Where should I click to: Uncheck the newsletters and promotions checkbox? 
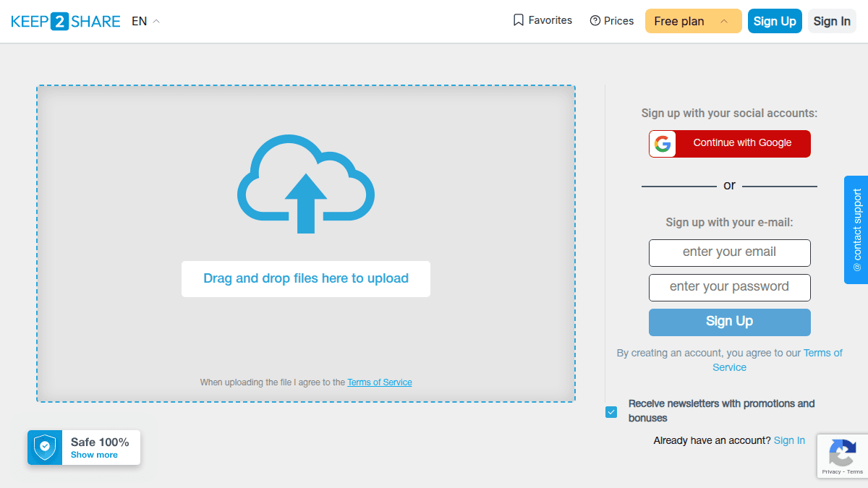pyautogui.click(x=611, y=412)
